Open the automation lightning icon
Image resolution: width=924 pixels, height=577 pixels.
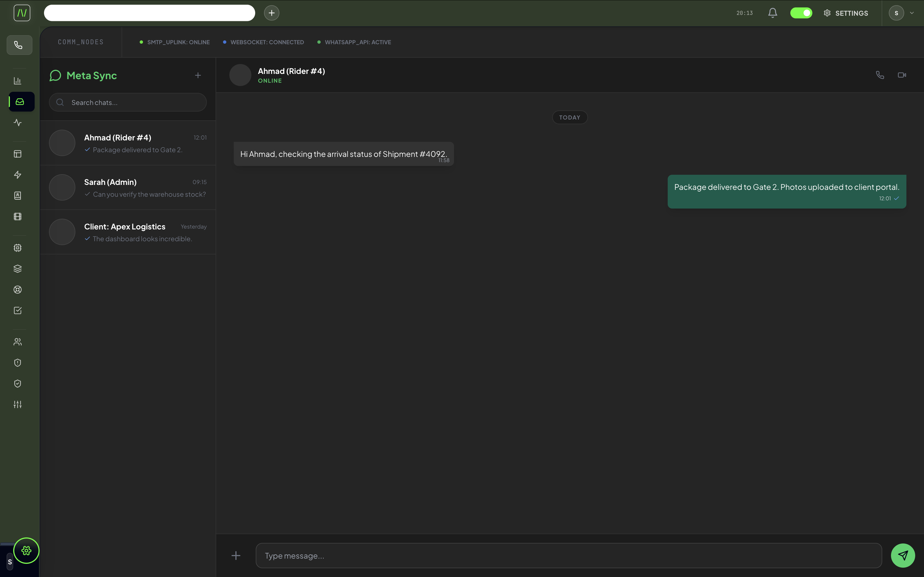[18, 174]
